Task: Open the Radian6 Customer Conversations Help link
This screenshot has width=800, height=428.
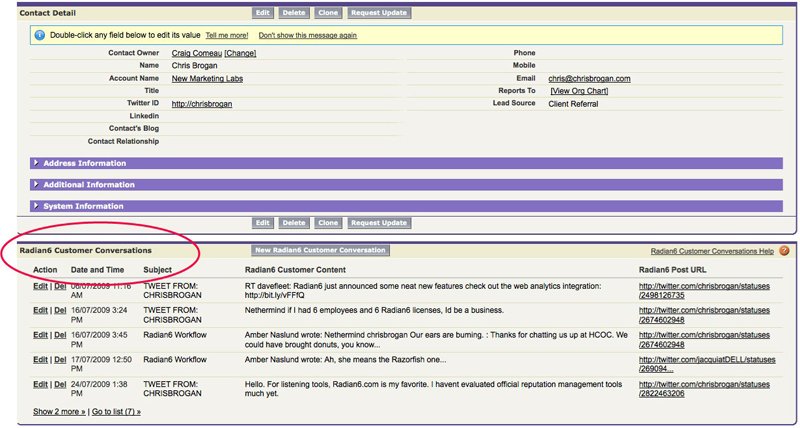Action: point(712,251)
